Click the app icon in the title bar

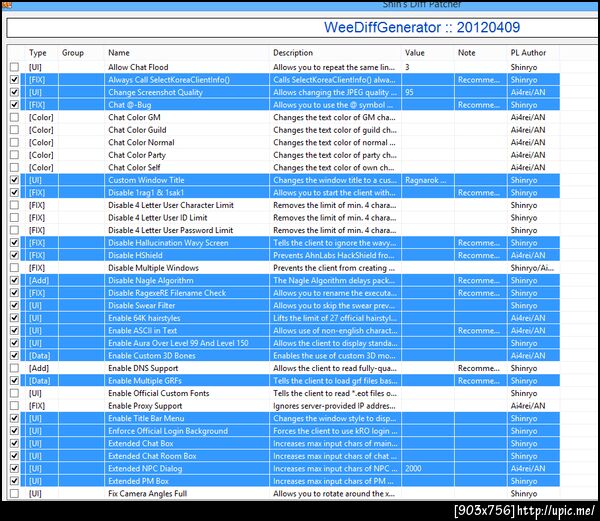(7, 4)
